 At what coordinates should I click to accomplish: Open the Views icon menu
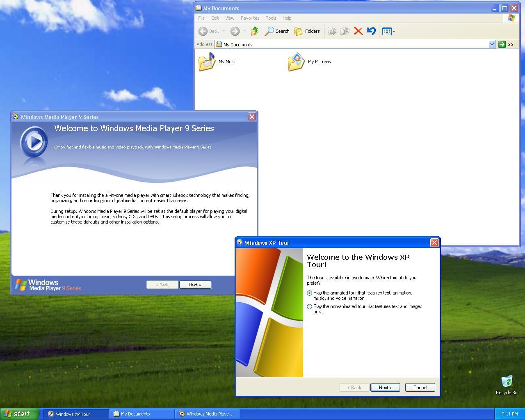[386, 31]
